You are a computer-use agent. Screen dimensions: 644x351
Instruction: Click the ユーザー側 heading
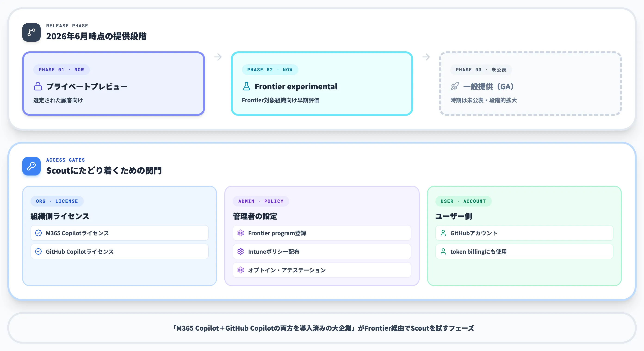453,216
